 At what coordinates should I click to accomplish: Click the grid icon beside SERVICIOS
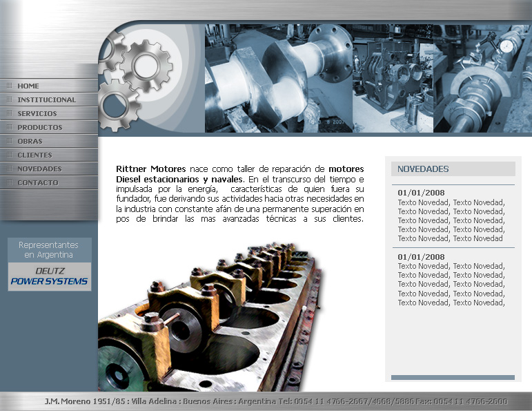[10, 113]
